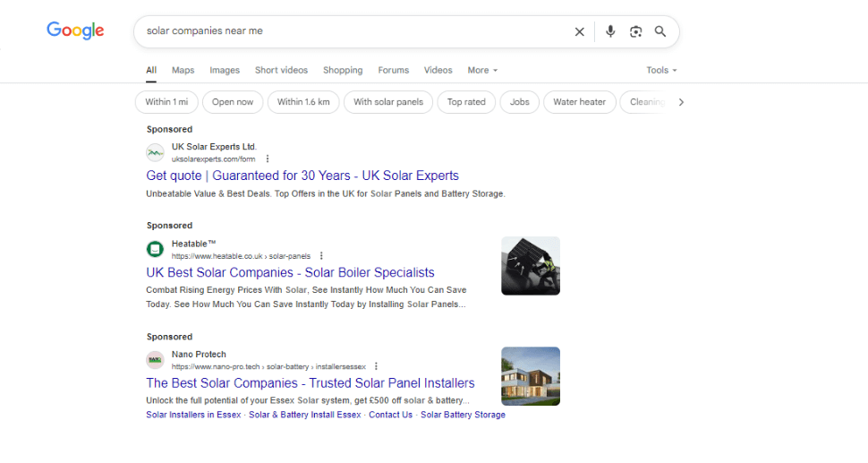Click the UK Solar Experts Ltd. advertiser name
This screenshot has width=868, height=463.
point(214,147)
